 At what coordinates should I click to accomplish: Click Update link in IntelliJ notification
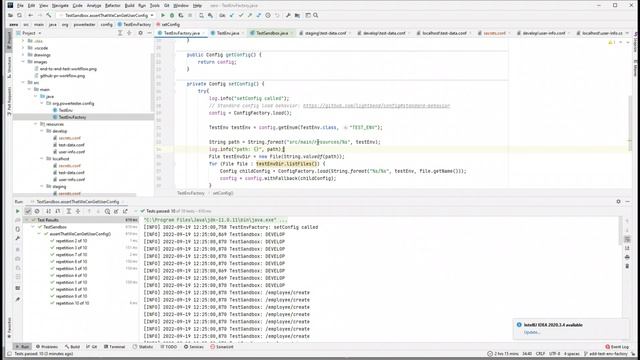coord(532,332)
